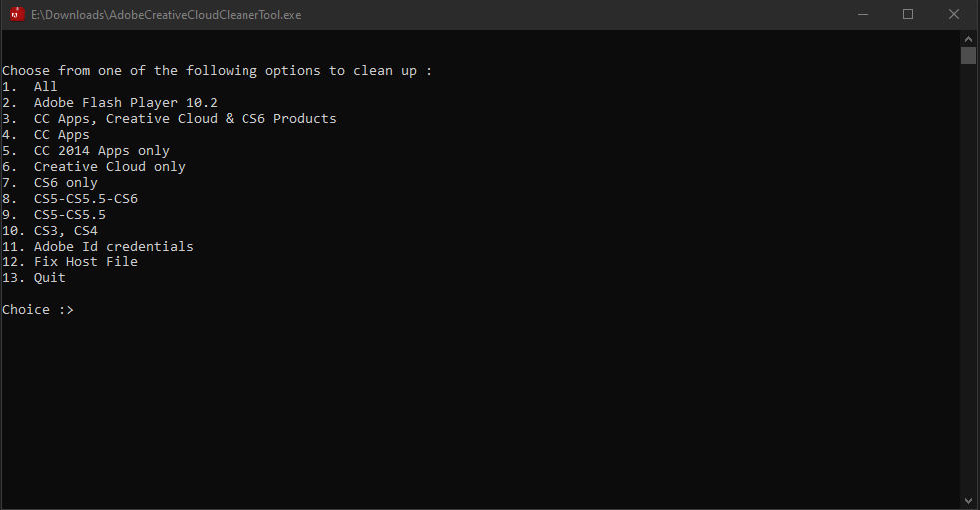The width and height of the screenshot is (980, 510).
Task: Click the 'Adobe Id credentials' line
Action: tap(98, 247)
